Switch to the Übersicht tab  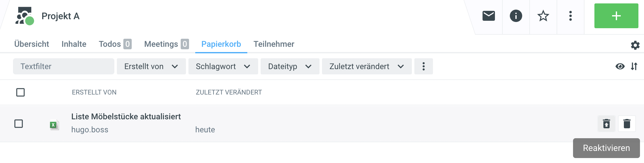(32, 44)
